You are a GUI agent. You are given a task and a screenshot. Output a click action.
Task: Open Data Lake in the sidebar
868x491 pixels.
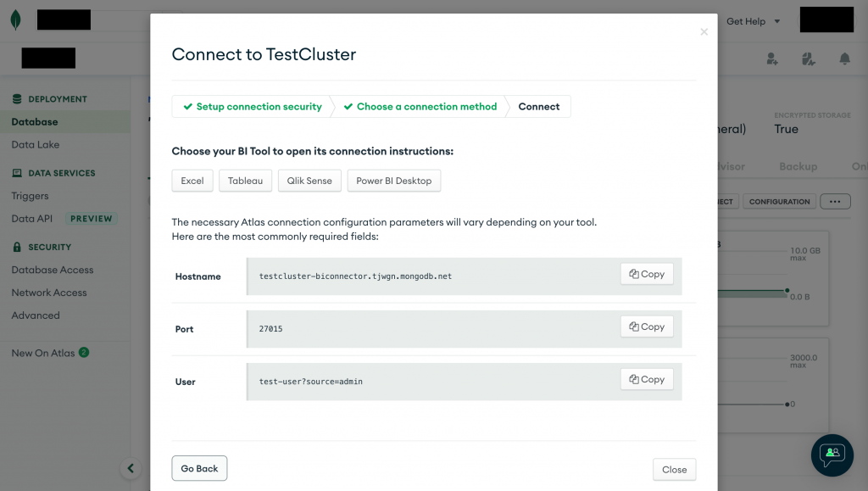tap(36, 144)
